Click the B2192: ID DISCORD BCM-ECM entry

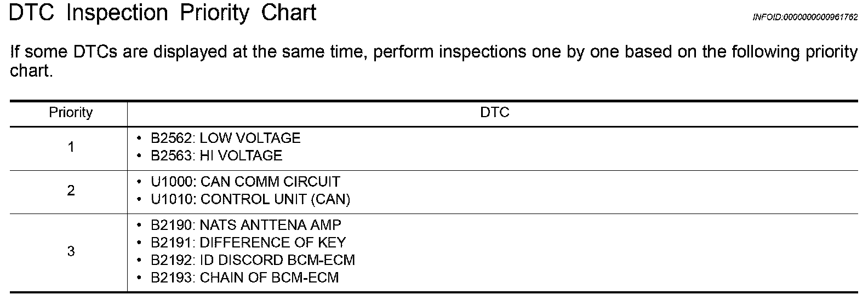[x=253, y=259]
